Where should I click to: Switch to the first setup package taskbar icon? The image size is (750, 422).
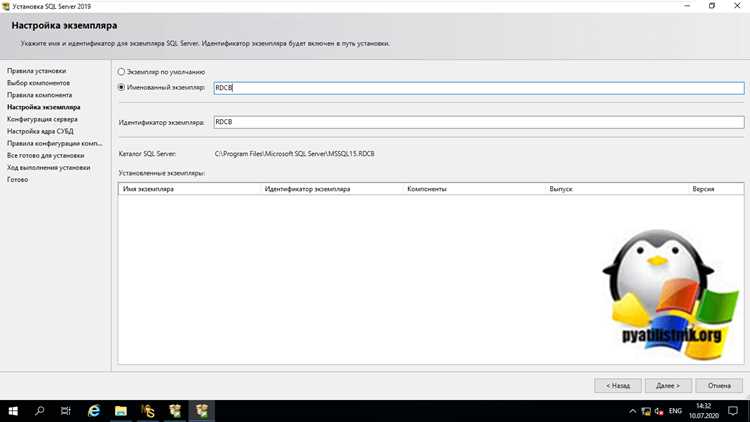175,411
